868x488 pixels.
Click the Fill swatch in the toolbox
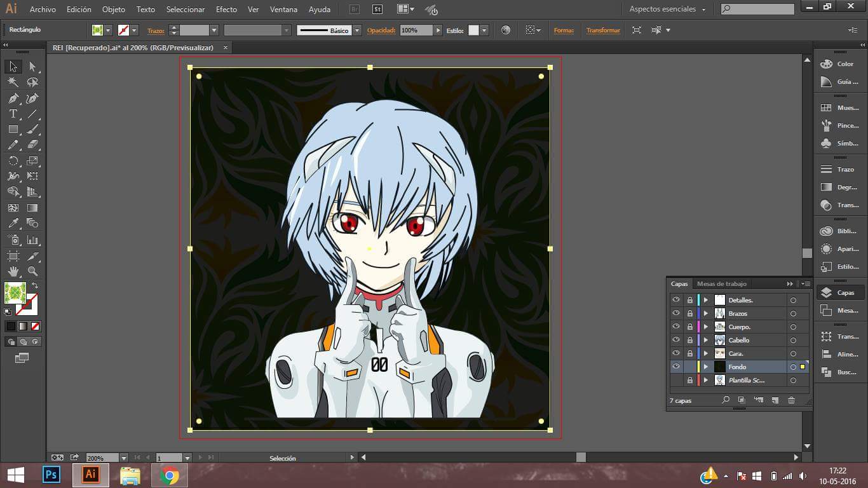click(15, 293)
